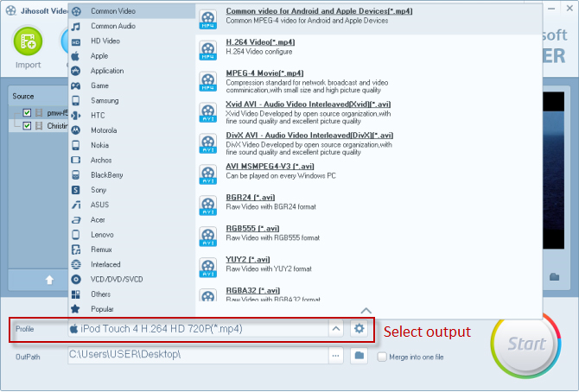This screenshot has width=579, height=392.
Task: Open profile settings gear icon
Action: [360, 329]
